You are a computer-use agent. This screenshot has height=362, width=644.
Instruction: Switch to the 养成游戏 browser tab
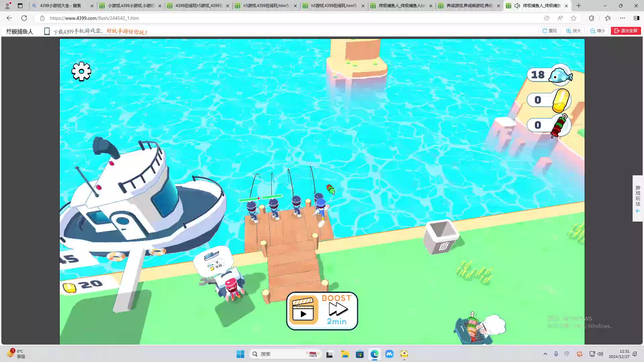click(469, 6)
